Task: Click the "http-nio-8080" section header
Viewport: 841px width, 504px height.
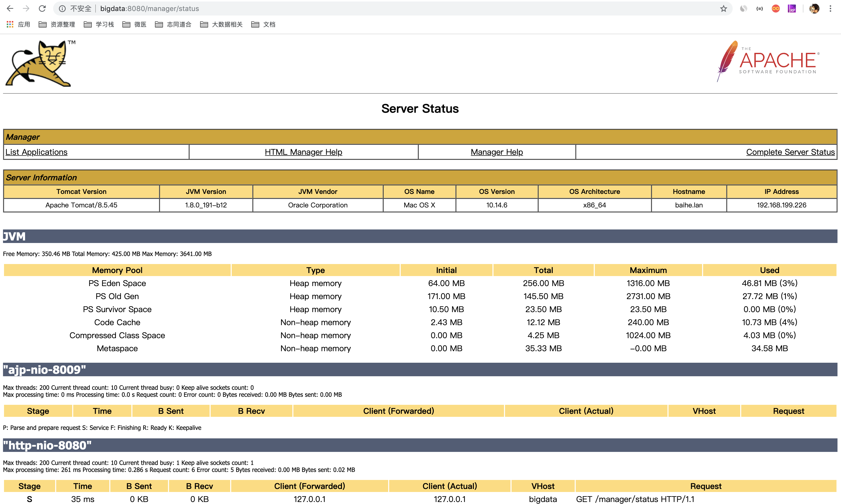Action: (x=420, y=445)
